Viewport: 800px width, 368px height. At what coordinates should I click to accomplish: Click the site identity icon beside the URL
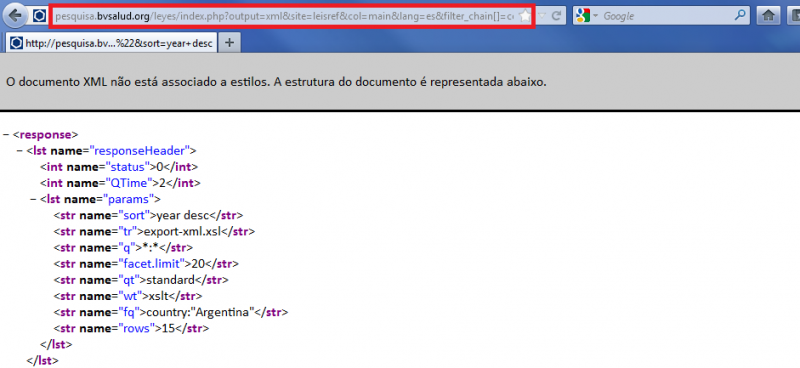(x=39, y=16)
